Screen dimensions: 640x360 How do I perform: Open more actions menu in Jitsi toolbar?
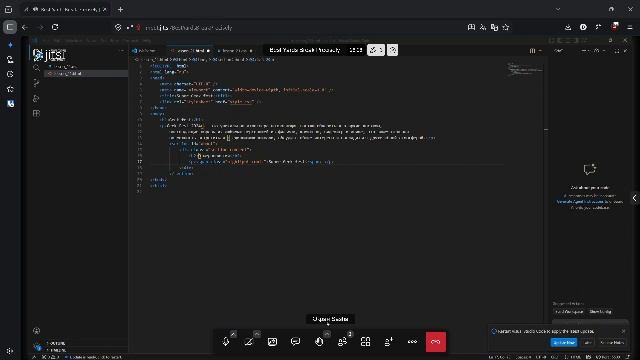pos(412,342)
